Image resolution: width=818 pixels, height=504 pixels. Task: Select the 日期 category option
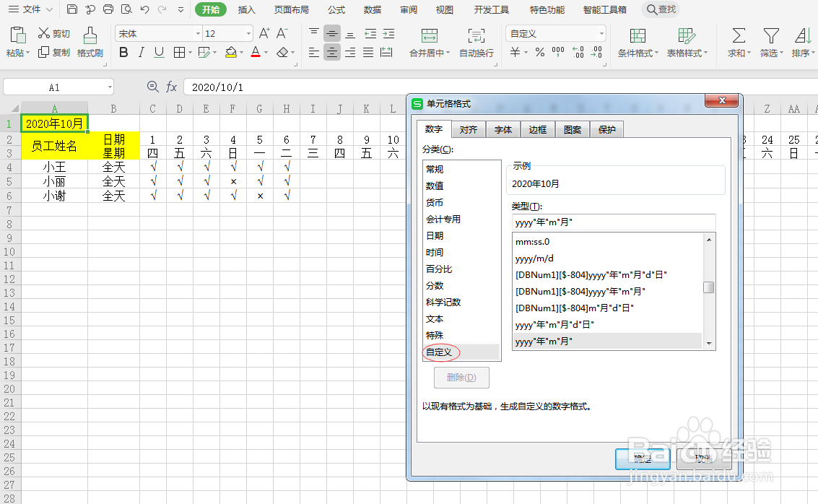click(435, 235)
